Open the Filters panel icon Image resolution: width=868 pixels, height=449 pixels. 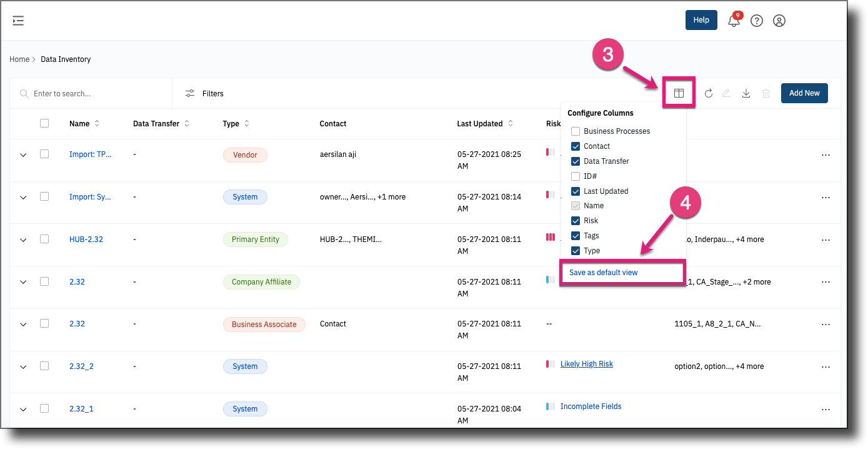(x=190, y=93)
